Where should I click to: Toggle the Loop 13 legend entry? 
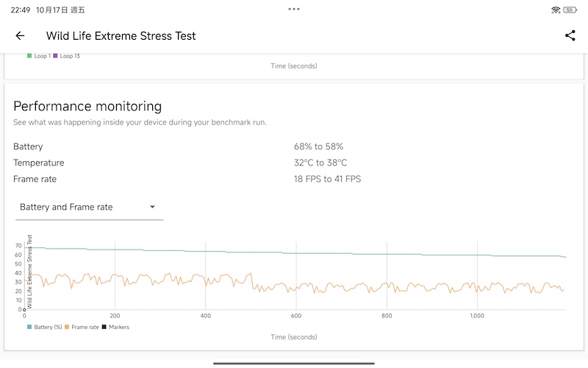(66, 56)
